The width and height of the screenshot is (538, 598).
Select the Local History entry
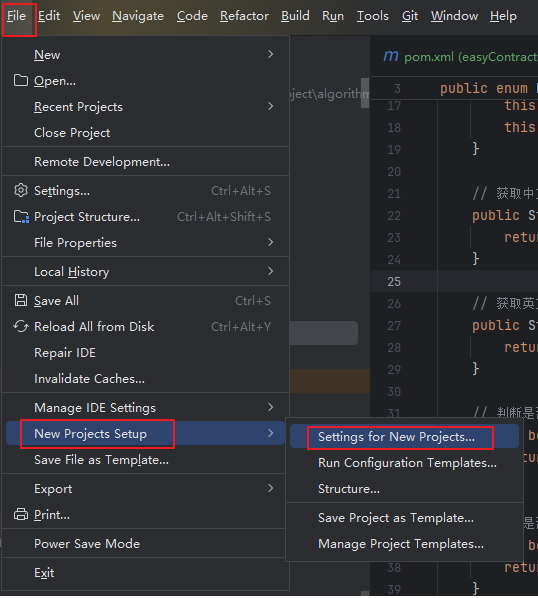145,271
